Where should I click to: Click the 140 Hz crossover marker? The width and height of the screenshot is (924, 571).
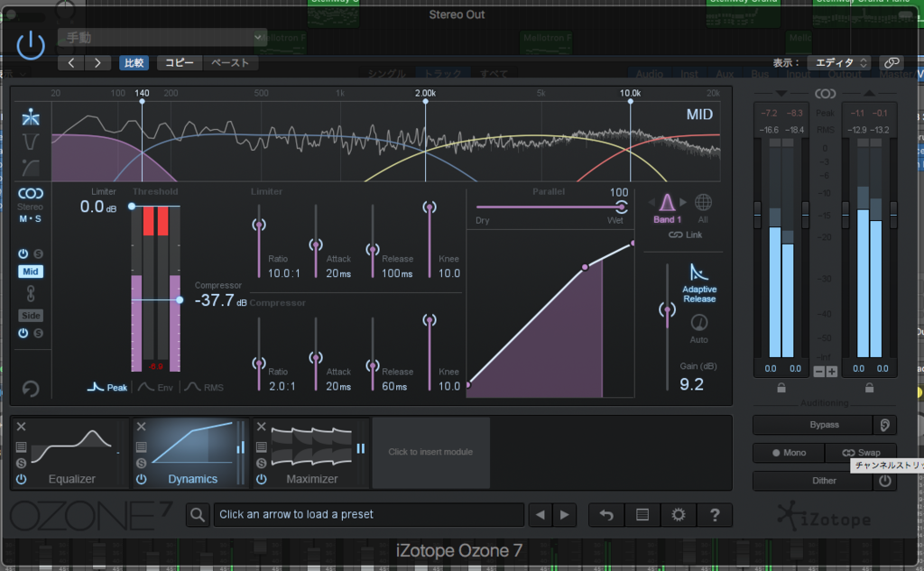[142, 101]
